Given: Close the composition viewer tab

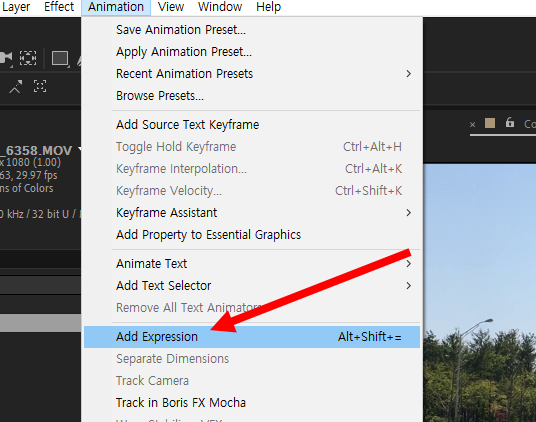Looking at the screenshot, I should pos(472,124).
